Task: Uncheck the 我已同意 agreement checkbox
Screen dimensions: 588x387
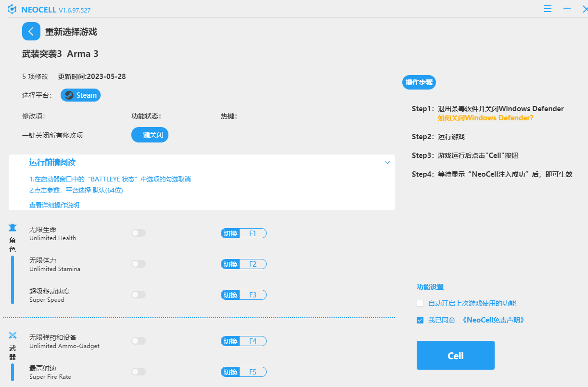Action: click(420, 320)
